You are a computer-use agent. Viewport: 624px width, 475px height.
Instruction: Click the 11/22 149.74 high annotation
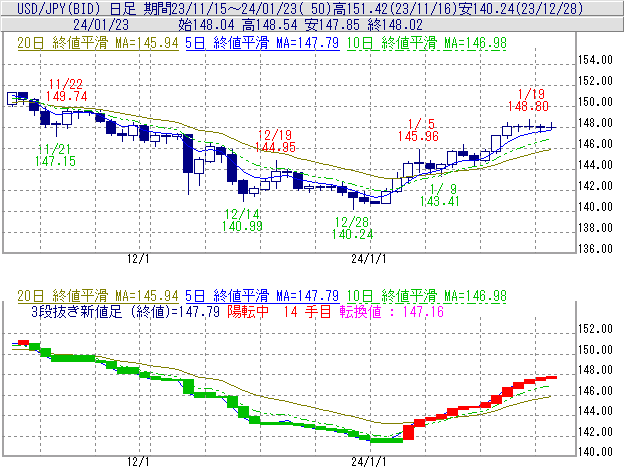click(x=66, y=90)
